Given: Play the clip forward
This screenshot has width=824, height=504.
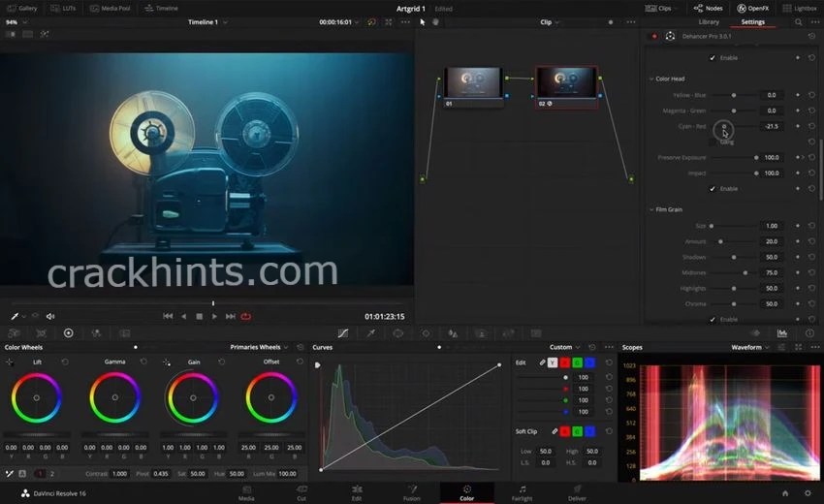Looking at the screenshot, I should (214, 316).
